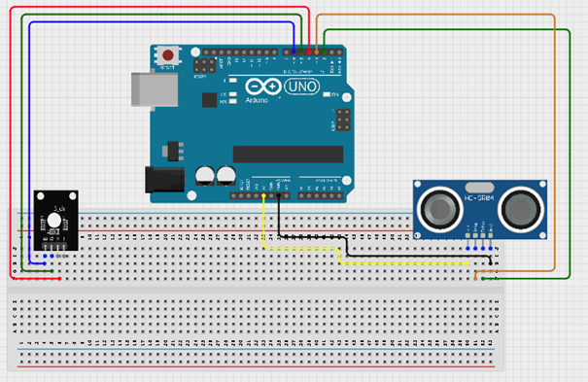Select the RGB LED module's white LED

point(54,221)
